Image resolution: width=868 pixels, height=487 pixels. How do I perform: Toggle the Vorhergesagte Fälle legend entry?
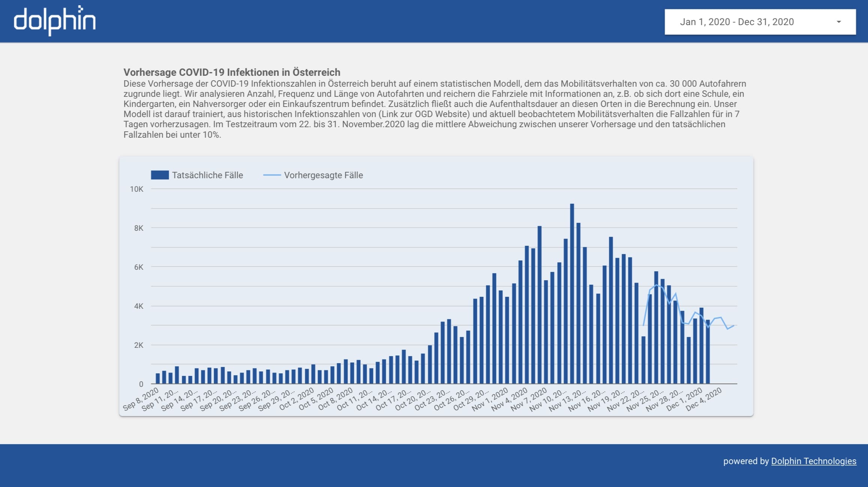point(323,175)
